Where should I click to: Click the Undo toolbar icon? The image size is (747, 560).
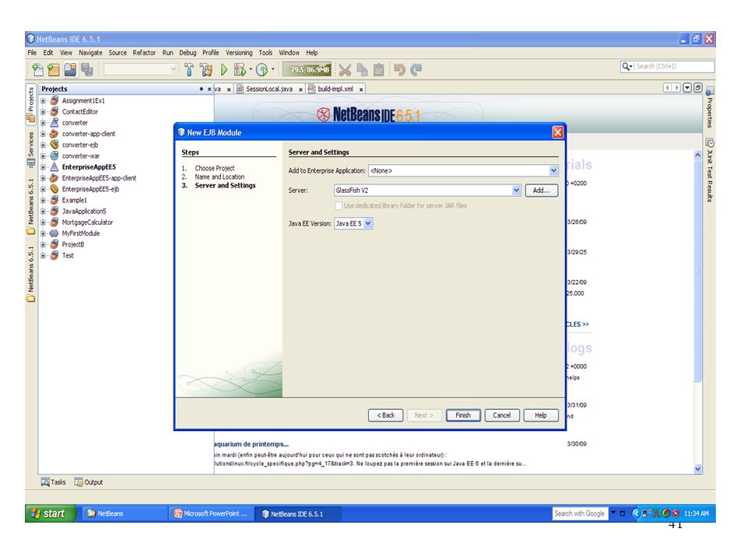399,70
